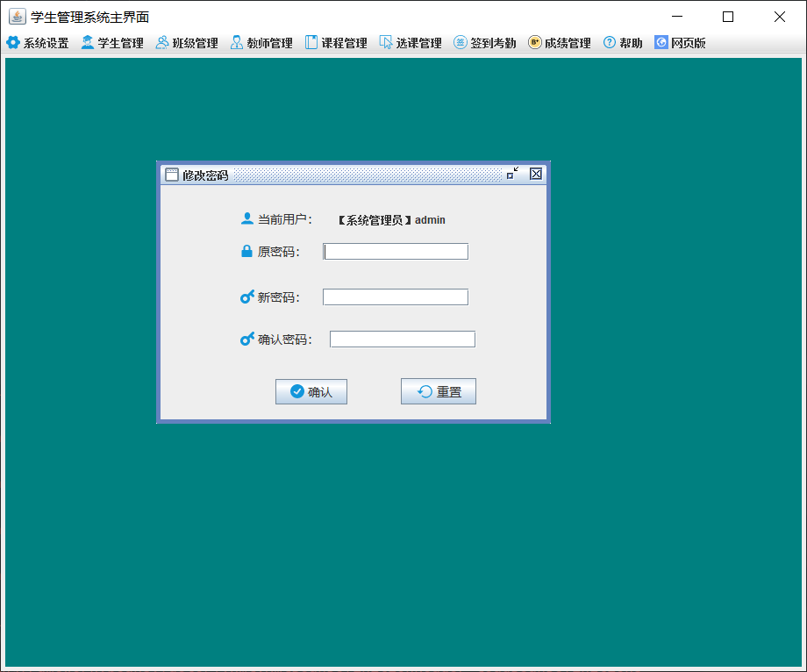Open 网页版 using the globe icon
This screenshot has width=807, height=672.
pyautogui.click(x=661, y=41)
